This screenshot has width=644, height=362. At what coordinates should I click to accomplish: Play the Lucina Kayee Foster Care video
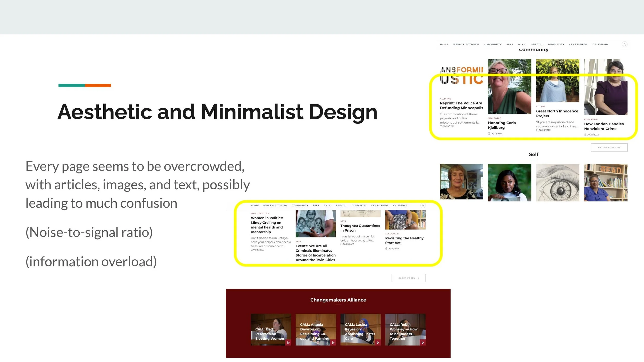378,343
